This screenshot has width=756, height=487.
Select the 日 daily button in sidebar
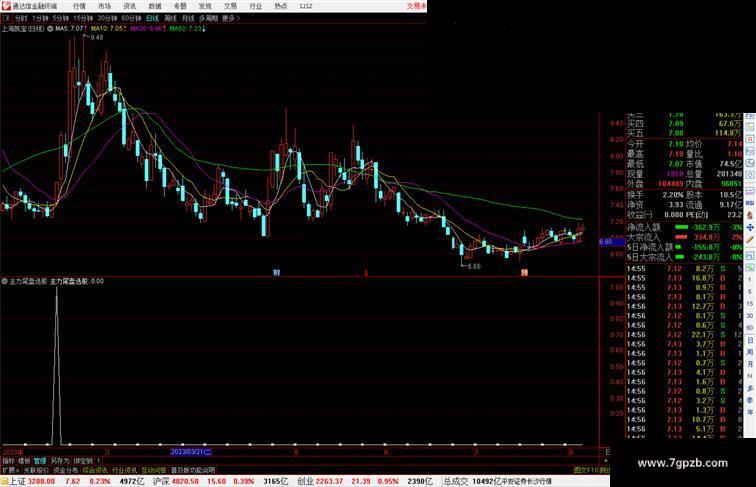(x=750, y=340)
